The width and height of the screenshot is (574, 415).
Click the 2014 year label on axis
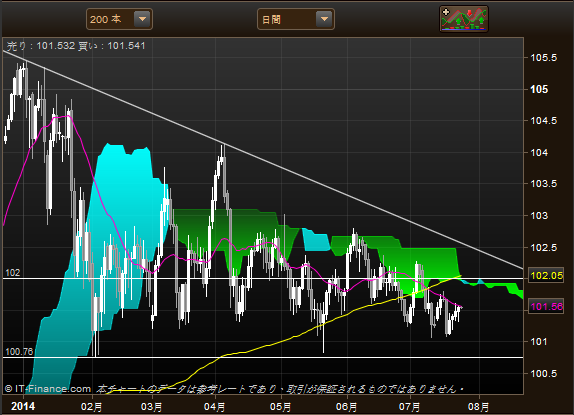23,406
